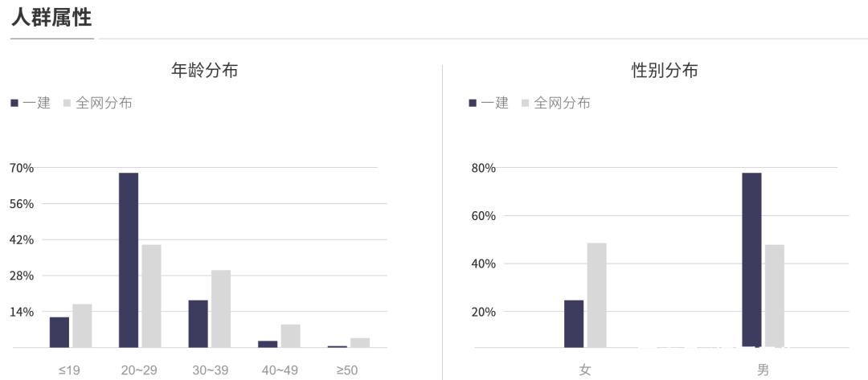Click the dark 一建 color swatch in age legend
The height and width of the screenshot is (380, 868).
14,103
